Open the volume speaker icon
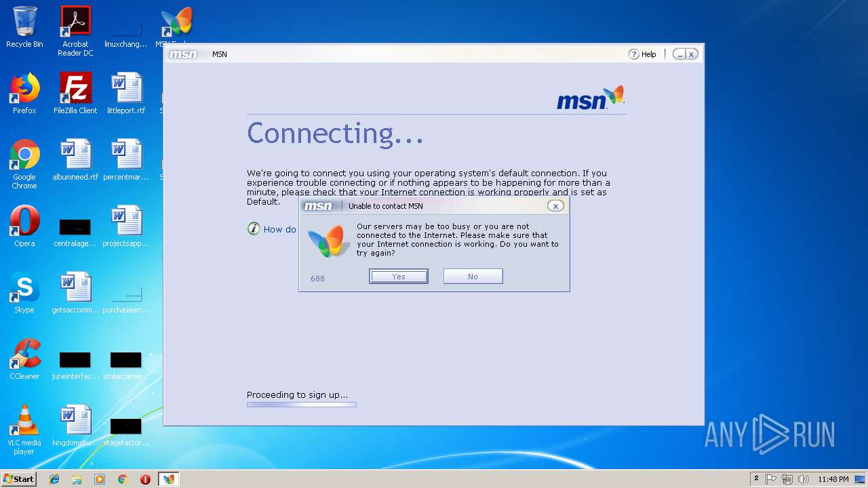 tap(804, 479)
